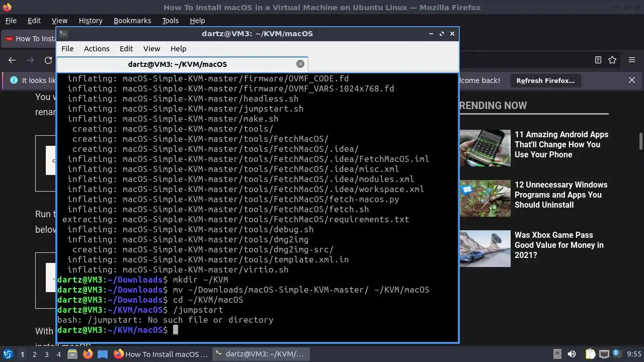
Task: Click the notification bar info icon
Action: click(x=14, y=80)
